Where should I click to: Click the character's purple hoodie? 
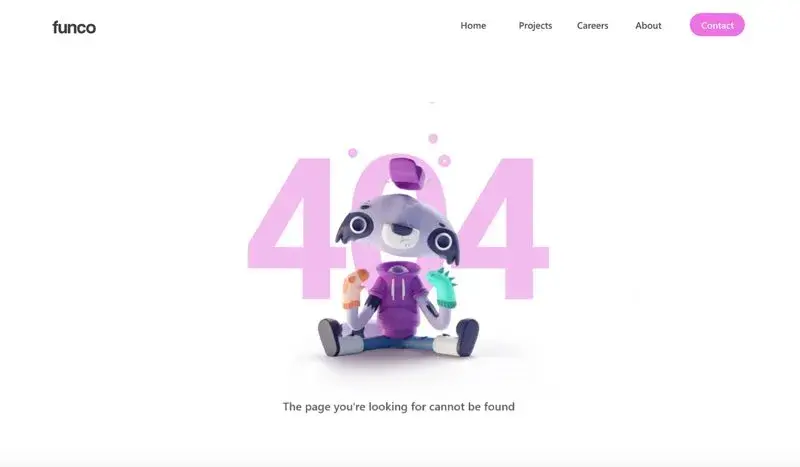click(398, 299)
